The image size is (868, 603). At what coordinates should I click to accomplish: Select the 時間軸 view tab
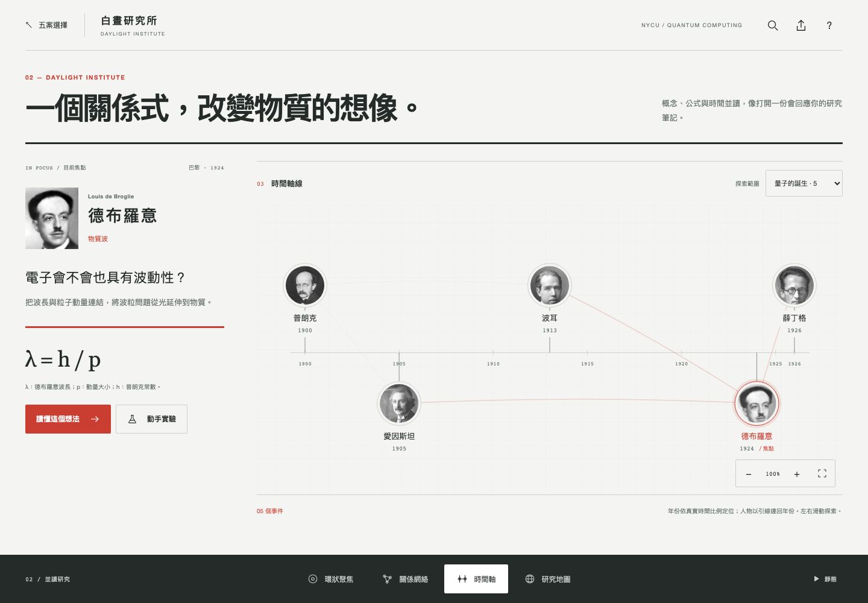476,579
